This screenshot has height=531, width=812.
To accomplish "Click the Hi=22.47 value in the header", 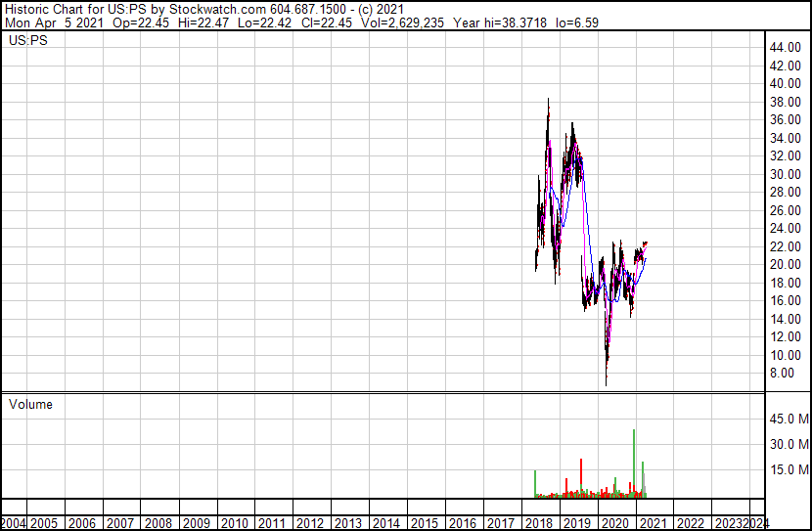I will [x=203, y=22].
